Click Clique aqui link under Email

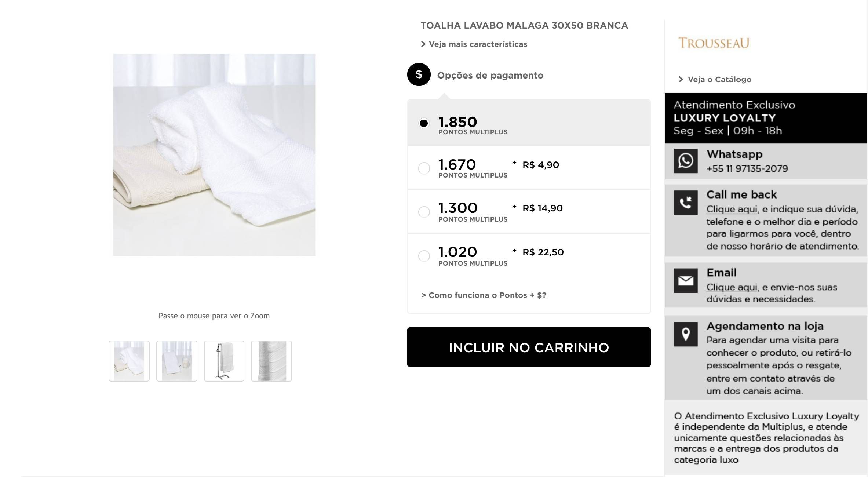[732, 287]
